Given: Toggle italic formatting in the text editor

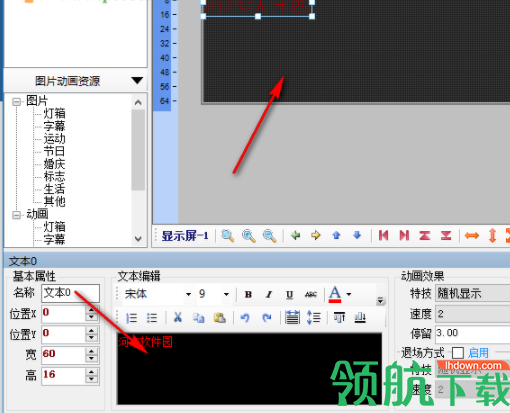Looking at the screenshot, I should pyautogui.click(x=269, y=294).
